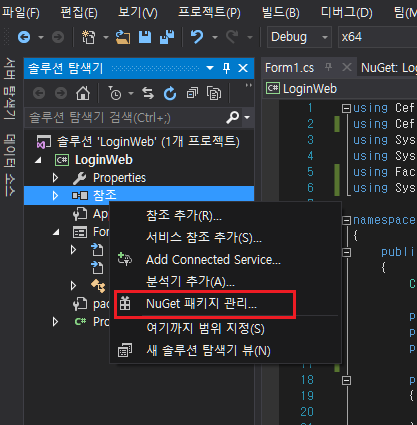The height and width of the screenshot is (425, 417).
Task: Open the 편집(E) menu
Action: [x=79, y=13]
